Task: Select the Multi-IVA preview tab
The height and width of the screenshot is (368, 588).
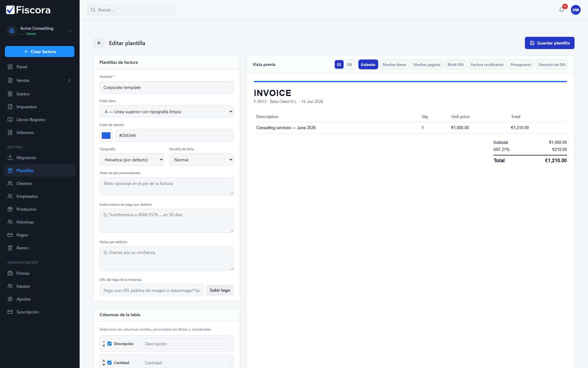Action: tap(455, 65)
